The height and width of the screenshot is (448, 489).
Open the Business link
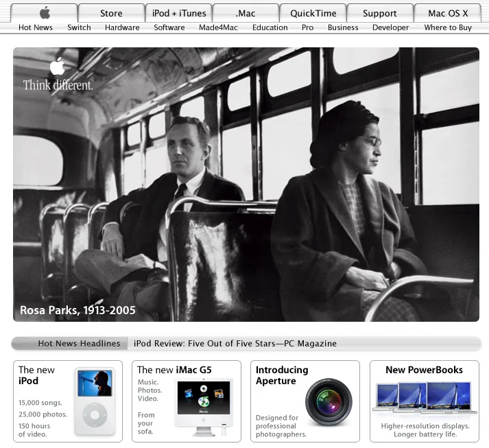click(x=343, y=27)
